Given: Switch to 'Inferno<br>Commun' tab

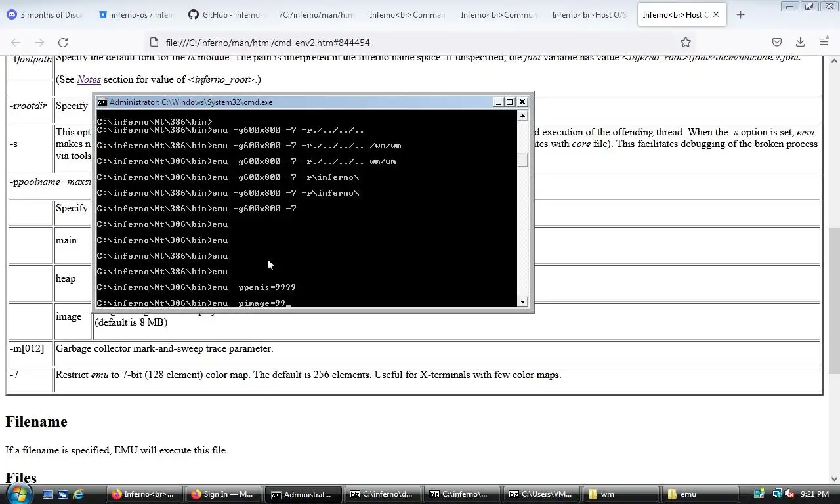Looking at the screenshot, I should tap(498, 14).
